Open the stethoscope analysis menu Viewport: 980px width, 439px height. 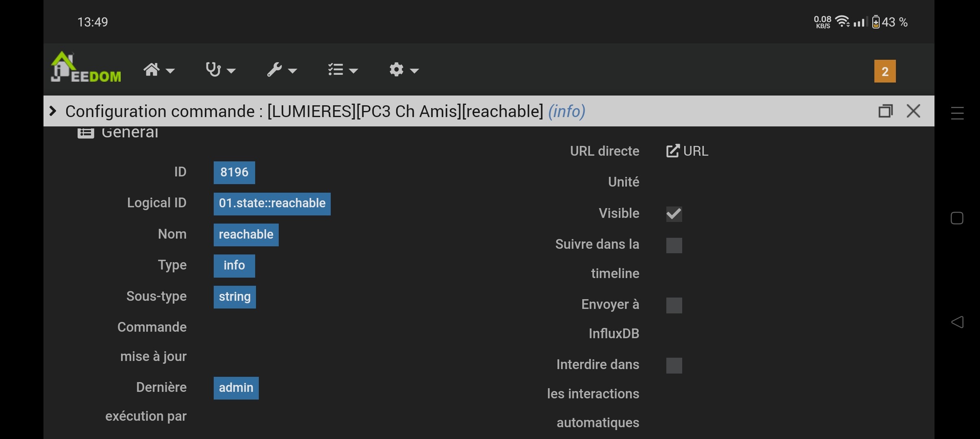(x=220, y=70)
